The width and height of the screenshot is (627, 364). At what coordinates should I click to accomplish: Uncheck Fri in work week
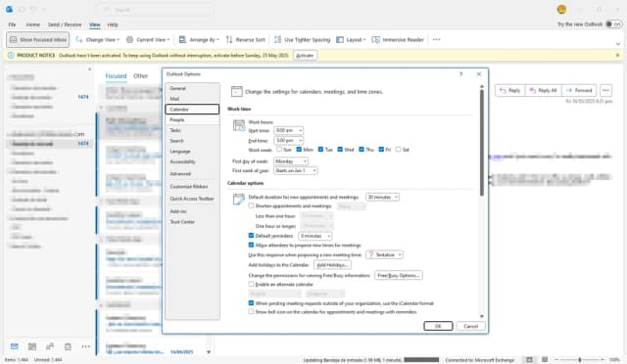381,150
